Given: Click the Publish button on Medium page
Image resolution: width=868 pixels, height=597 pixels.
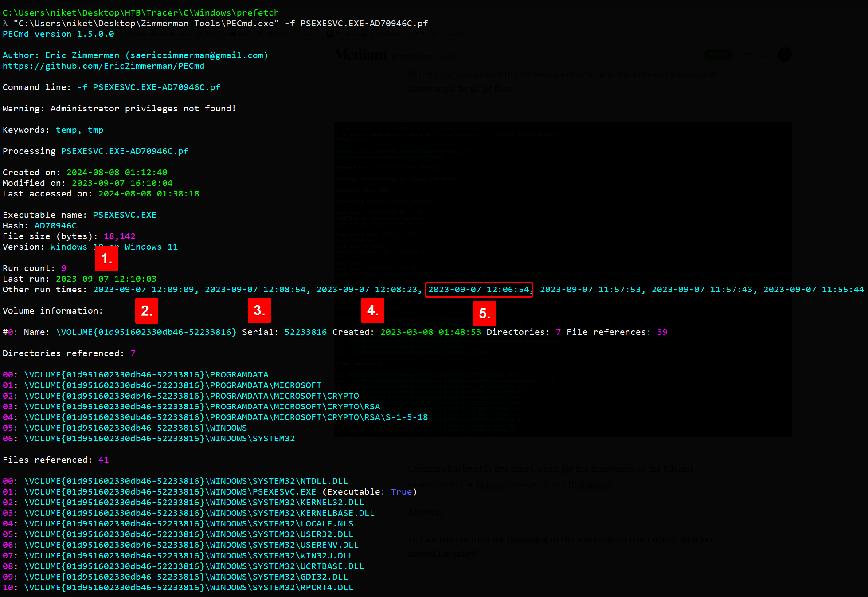Looking at the screenshot, I should click(718, 55).
